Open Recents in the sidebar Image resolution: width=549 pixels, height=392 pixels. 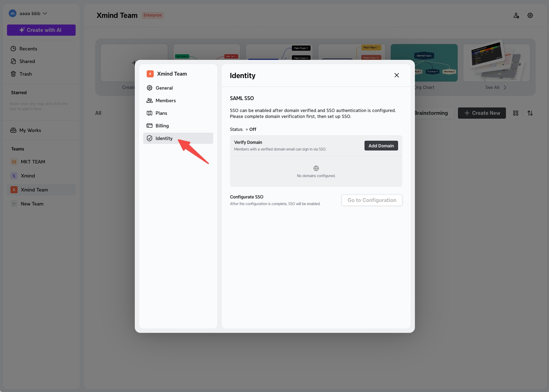41,49
